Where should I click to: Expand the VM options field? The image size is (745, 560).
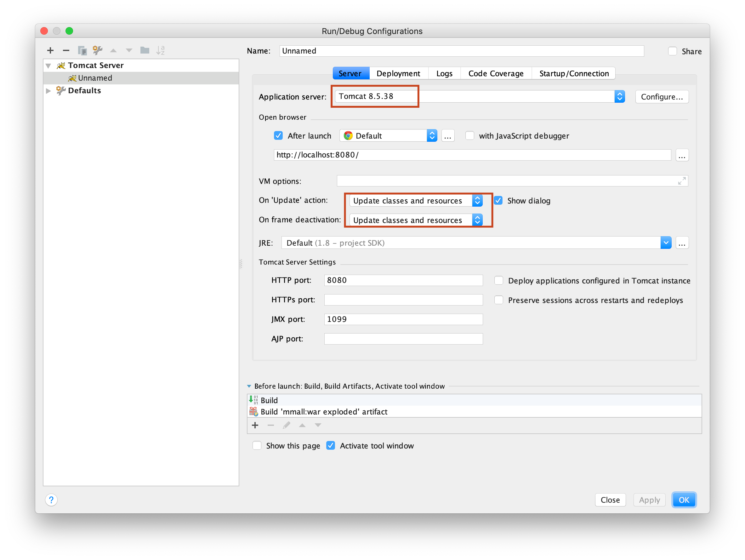(x=681, y=181)
